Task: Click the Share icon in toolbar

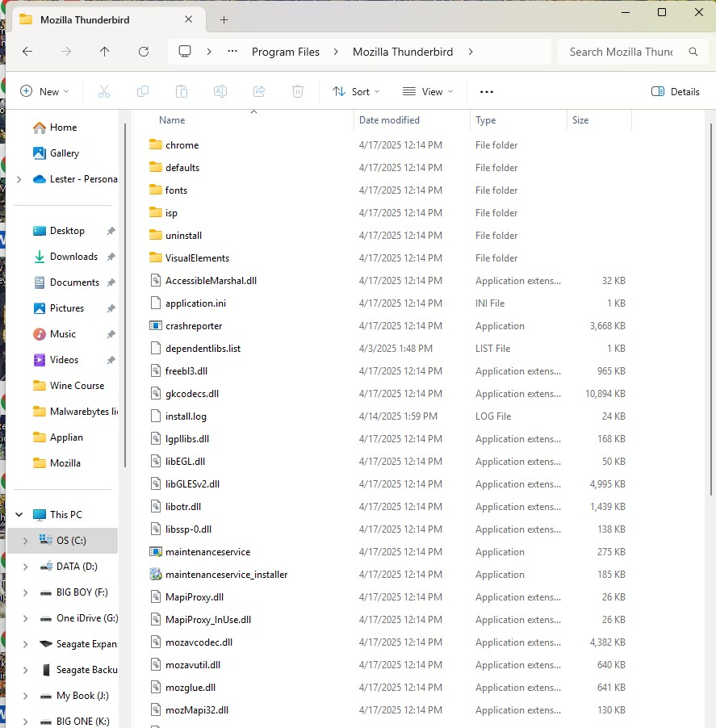Action: pyautogui.click(x=259, y=91)
